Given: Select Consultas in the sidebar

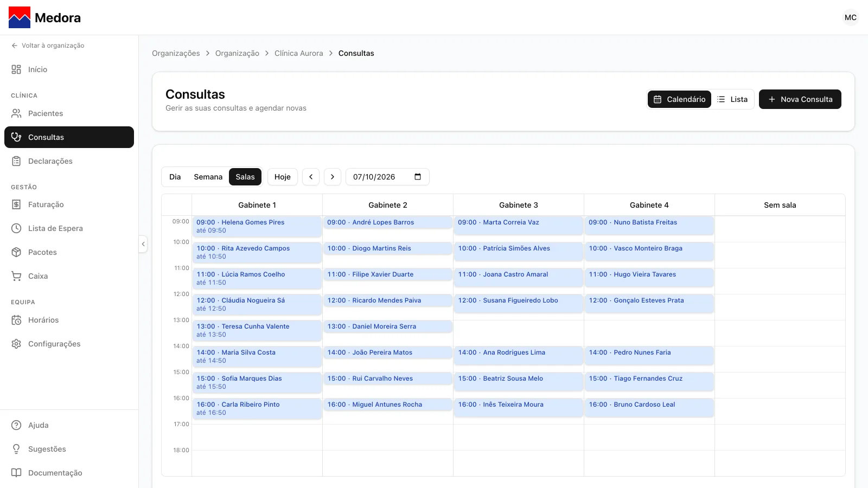Looking at the screenshot, I should click(x=69, y=137).
